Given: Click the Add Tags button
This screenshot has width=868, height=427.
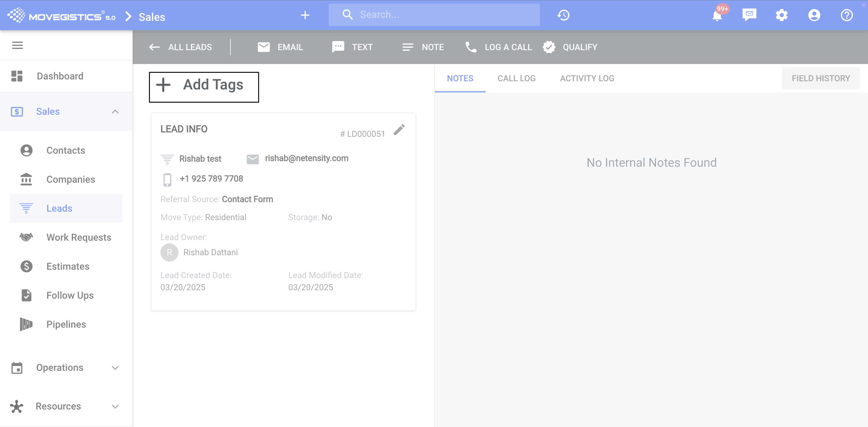Looking at the screenshot, I should (204, 87).
